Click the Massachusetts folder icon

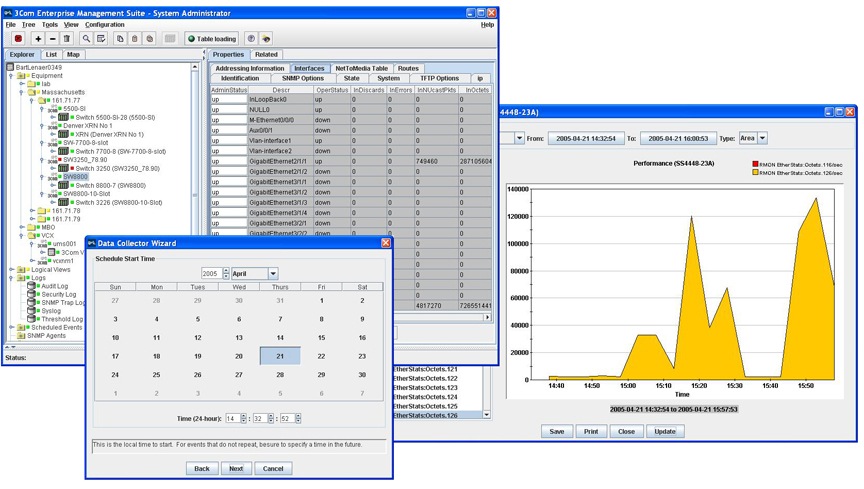click(31, 92)
